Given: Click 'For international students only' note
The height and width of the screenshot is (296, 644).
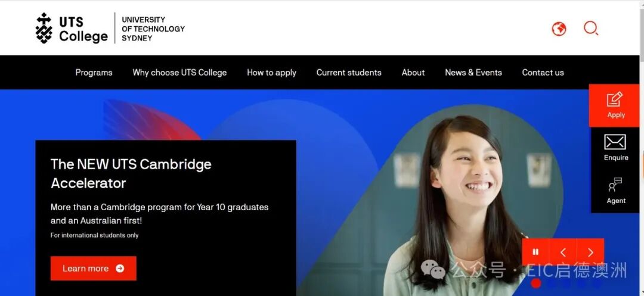Looking at the screenshot, I should click(x=94, y=235).
